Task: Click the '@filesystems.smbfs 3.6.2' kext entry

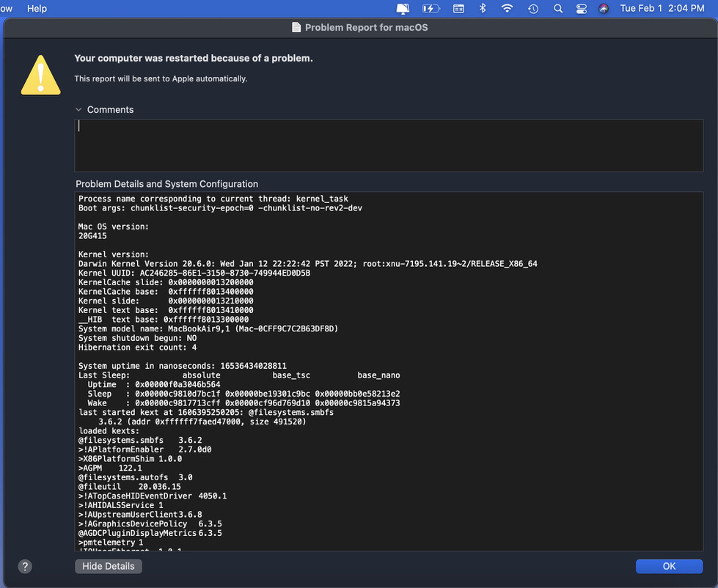Action: pos(140,440)
